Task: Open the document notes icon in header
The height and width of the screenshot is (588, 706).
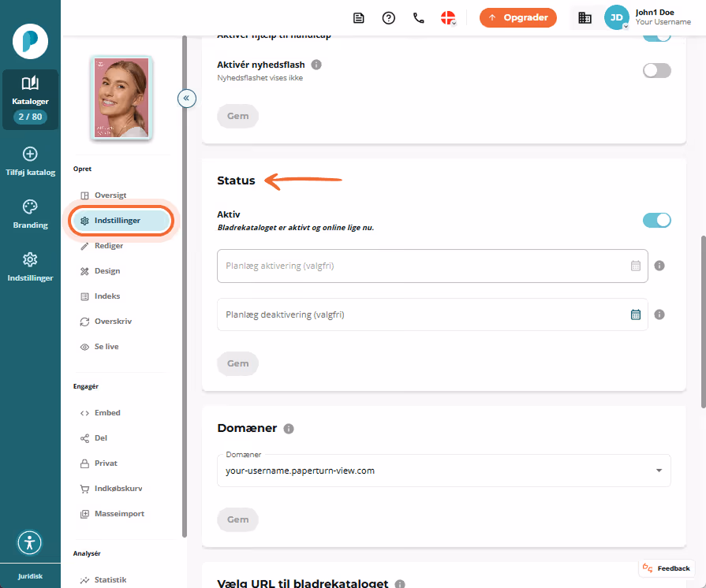Action: (358, 18)
